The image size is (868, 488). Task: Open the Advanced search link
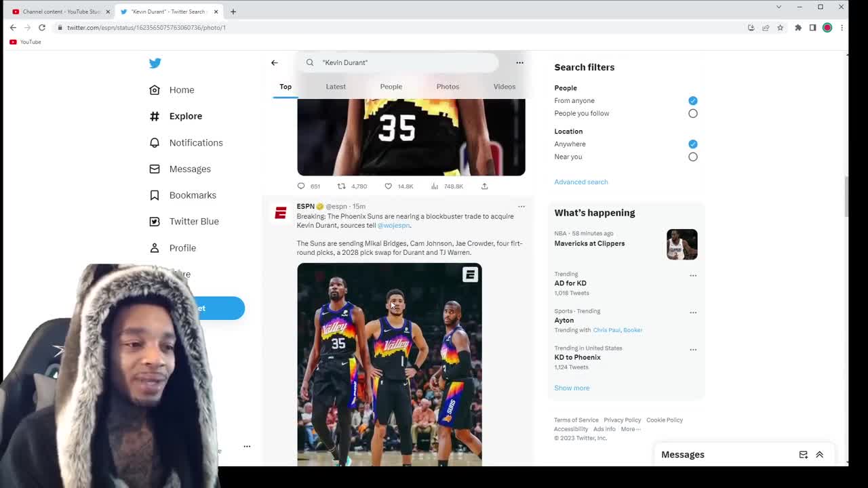click(x=581, y=182)
